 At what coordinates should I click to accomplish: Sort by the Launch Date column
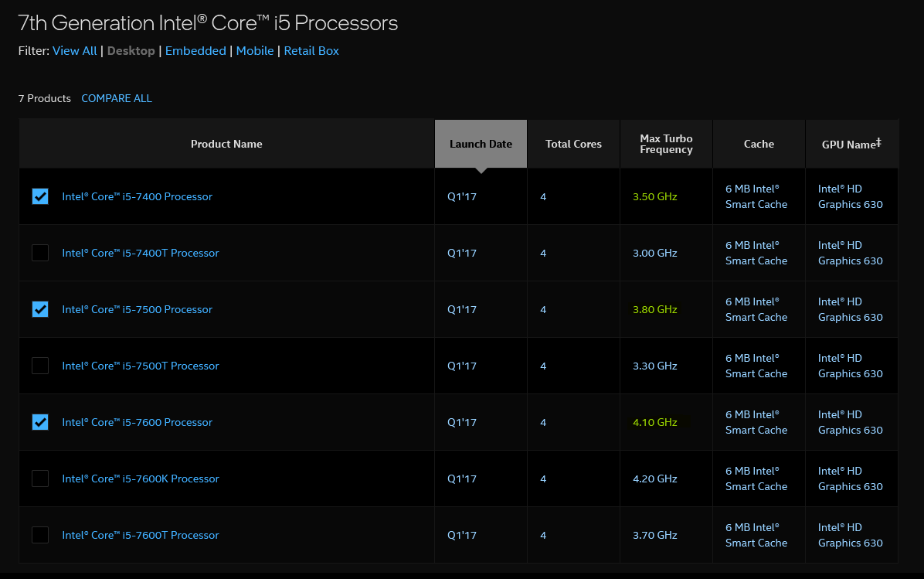481,144
